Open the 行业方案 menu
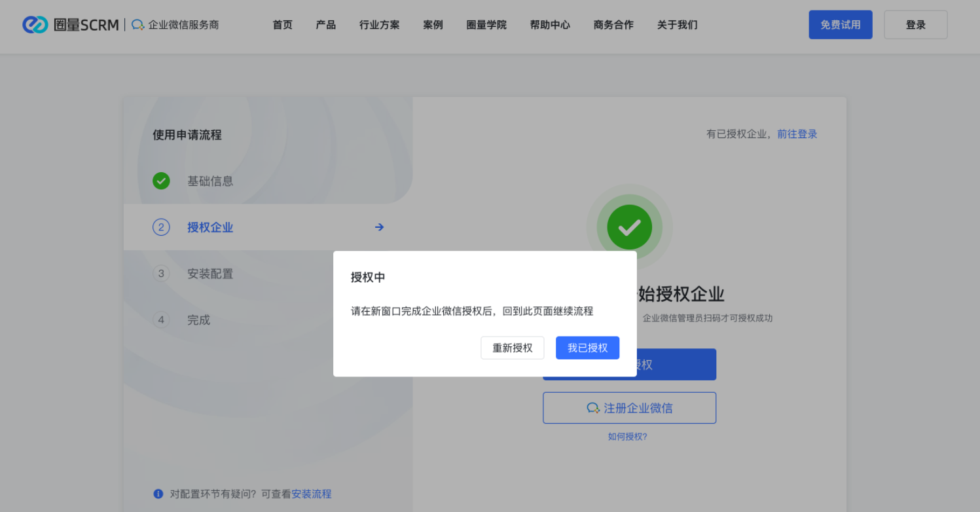Screen dimensions: 980x512 tap(379, 25)
